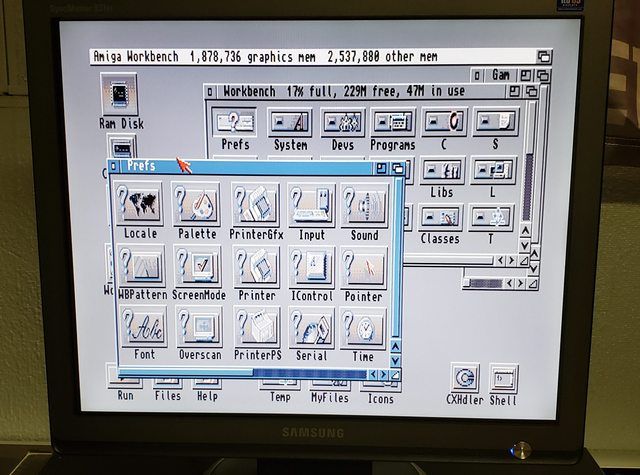
Task: Open the Classes drawer
Action: (x=440, y=218)
